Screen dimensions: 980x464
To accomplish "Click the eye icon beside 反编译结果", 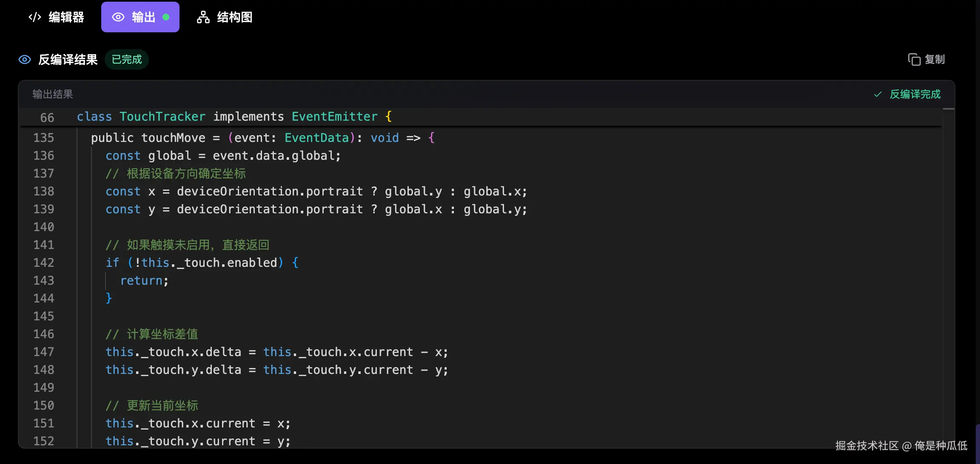I will 25,59.
